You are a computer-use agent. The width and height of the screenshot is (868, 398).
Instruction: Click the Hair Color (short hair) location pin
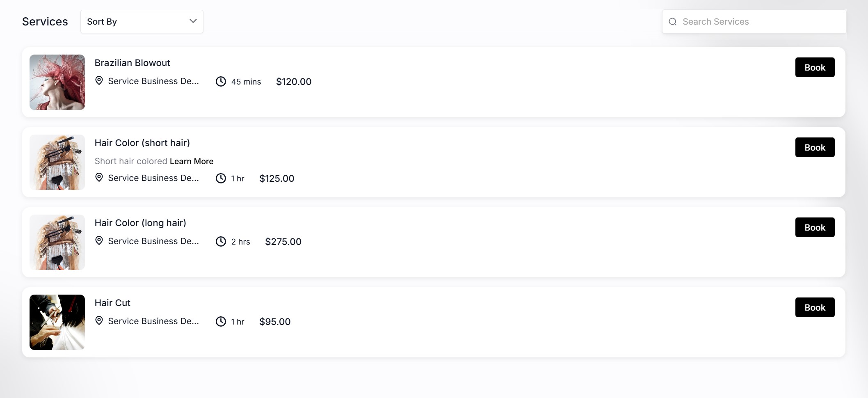(99, 177)
